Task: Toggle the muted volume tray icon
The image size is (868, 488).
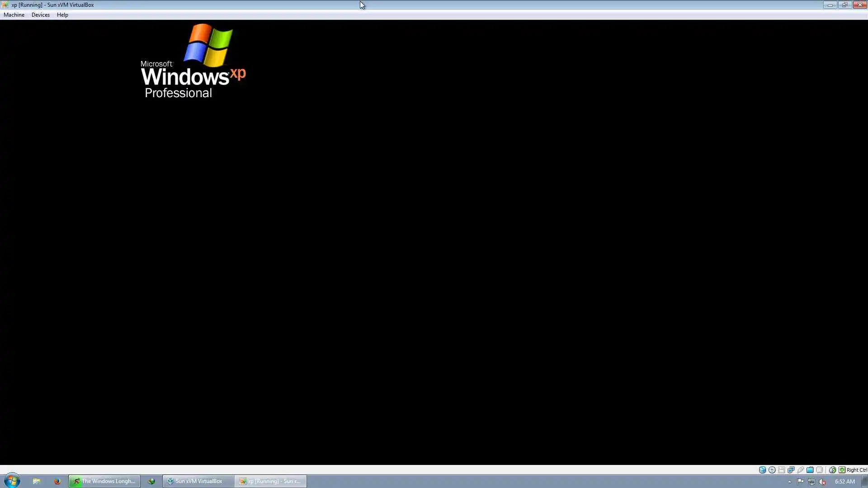Action: coord(822,482)
